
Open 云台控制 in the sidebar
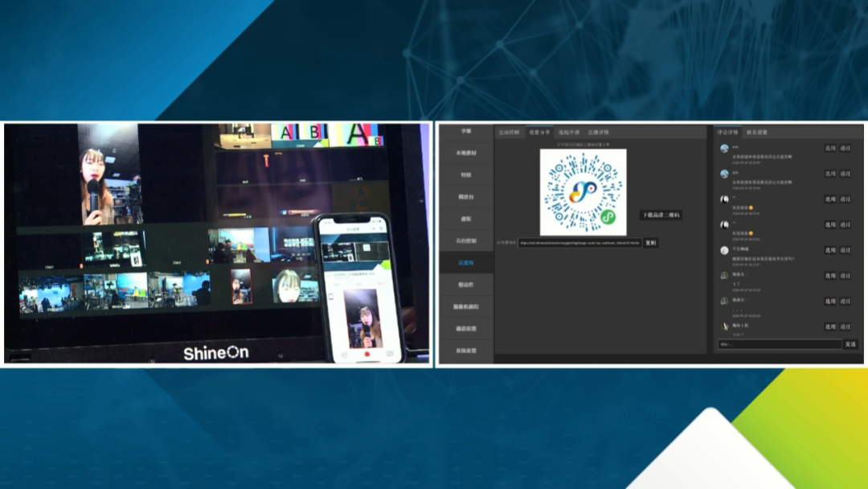pos(466,241)
